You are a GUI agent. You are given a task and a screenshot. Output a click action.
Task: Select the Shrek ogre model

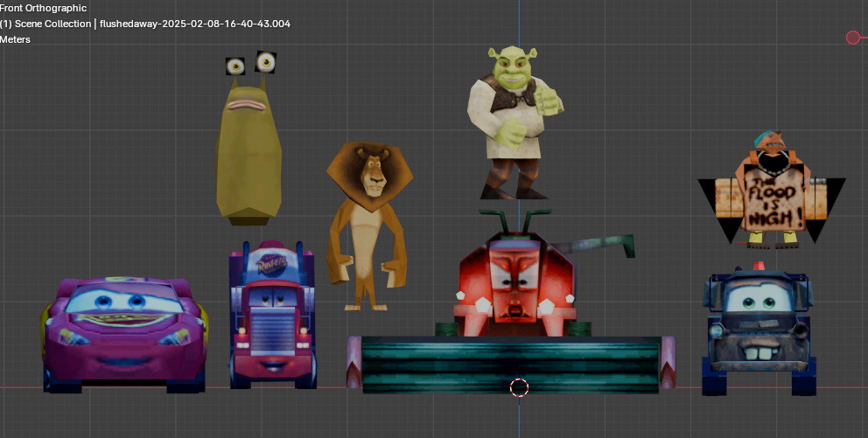[x=514, y=122]
